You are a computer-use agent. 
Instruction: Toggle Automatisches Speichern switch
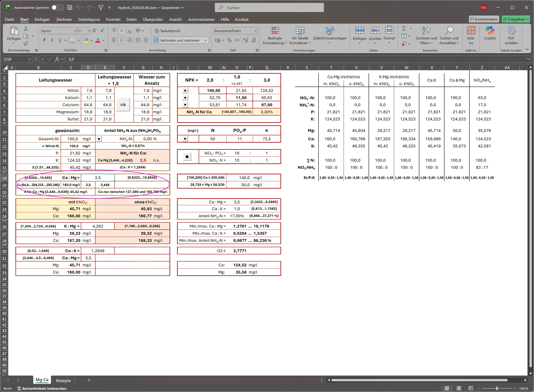tap(57, 8)
